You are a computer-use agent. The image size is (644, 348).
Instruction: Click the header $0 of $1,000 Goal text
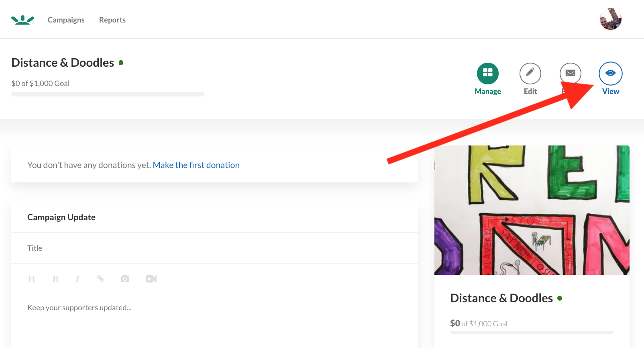coord(41,84)
